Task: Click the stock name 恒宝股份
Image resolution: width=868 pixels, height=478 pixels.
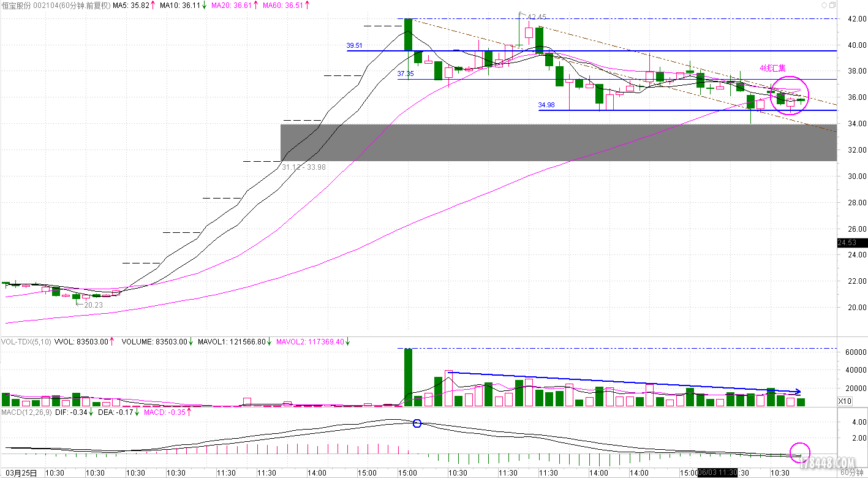Action: click(x=17, y=5)
